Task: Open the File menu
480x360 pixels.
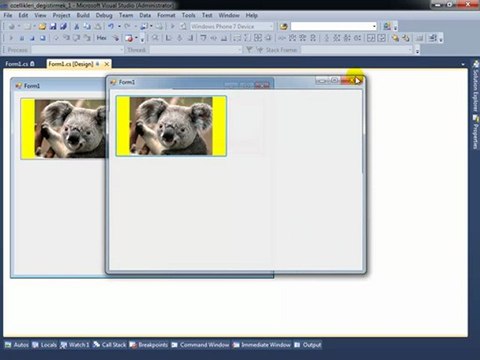Action: click(8, 15)
